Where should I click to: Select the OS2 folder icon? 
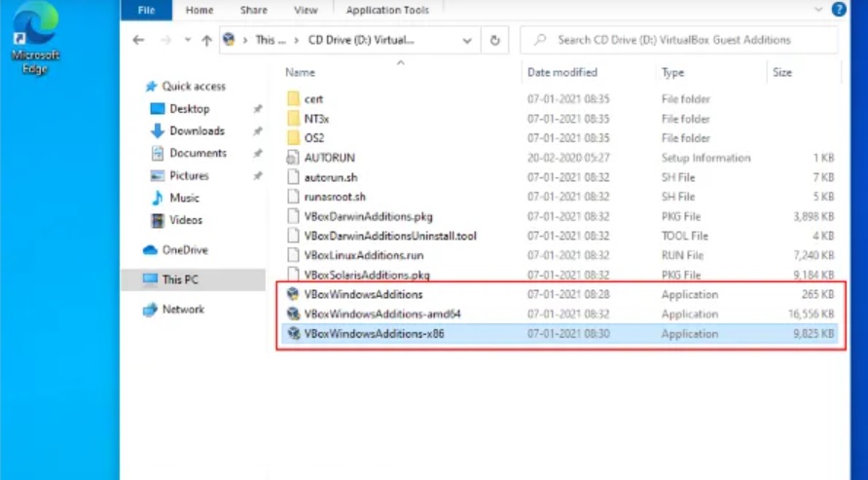pyautogui.click(x=294, y=138)
